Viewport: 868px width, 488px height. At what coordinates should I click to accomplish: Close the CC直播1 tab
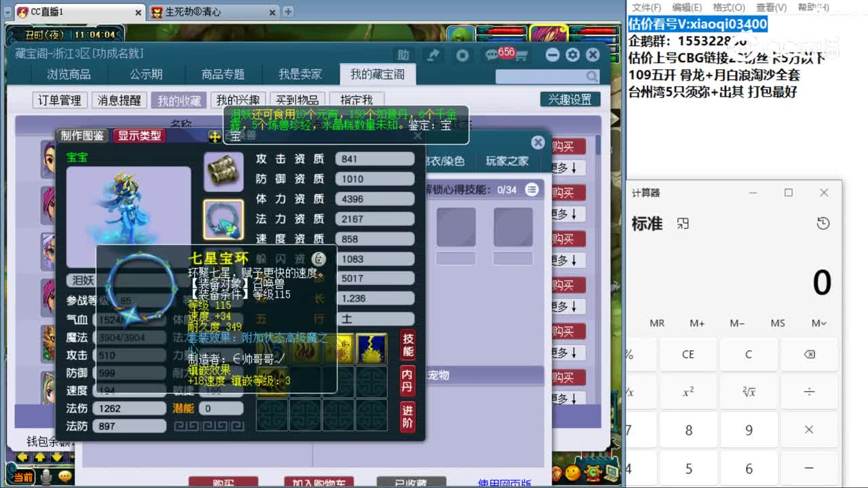coord(138,12)
